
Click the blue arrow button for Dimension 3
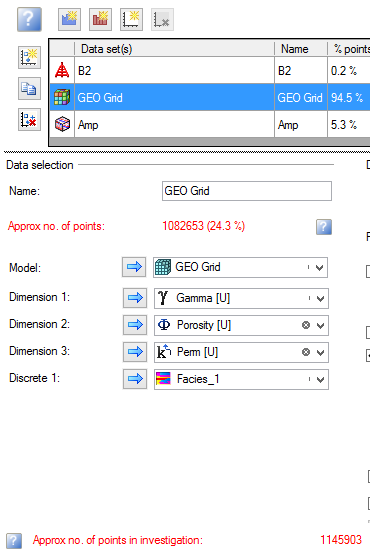click(135, 352)
